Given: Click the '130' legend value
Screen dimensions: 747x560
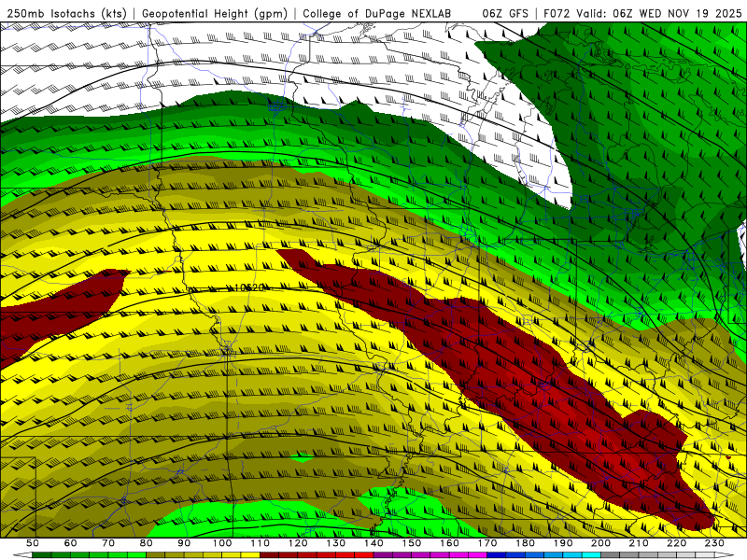Looking at the screenshot, I should tap(336, 543).
